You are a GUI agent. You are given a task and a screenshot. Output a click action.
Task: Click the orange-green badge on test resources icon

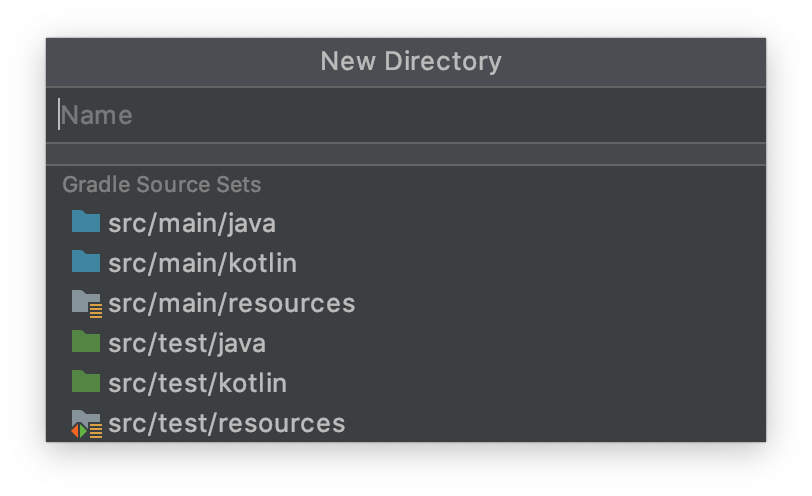click(78, 431)
